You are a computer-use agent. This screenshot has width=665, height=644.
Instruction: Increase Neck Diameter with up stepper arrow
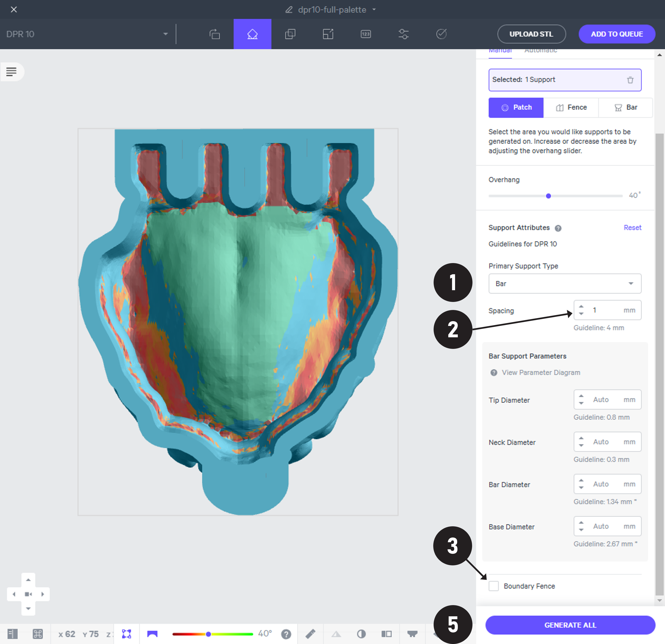(581, 438)
